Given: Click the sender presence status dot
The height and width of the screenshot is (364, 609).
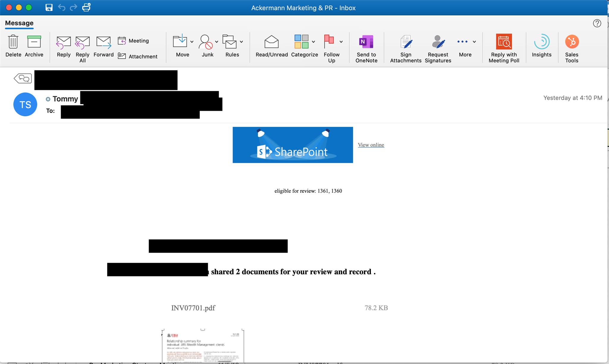Looking at the screenshot, I should click(48, 99).
